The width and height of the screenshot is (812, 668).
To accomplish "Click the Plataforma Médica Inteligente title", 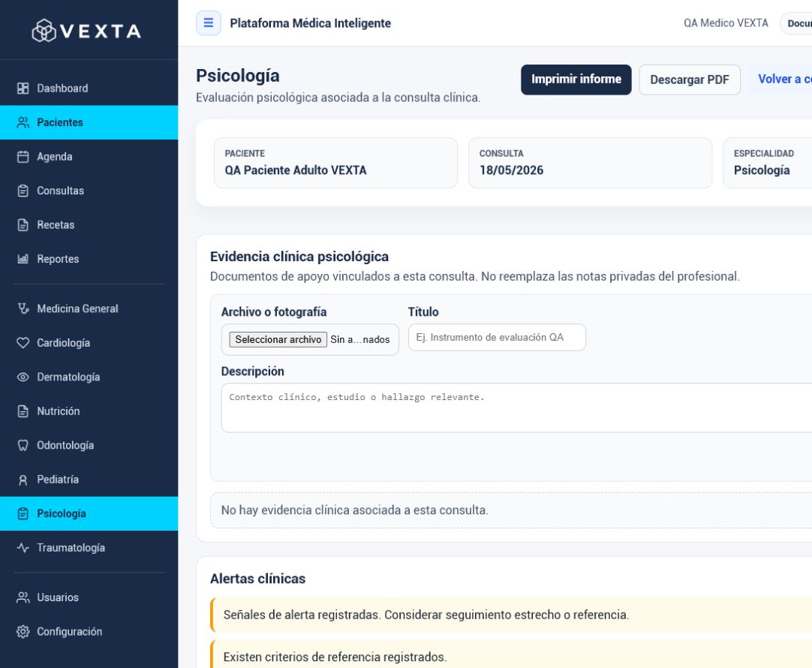I will point(310,23).
